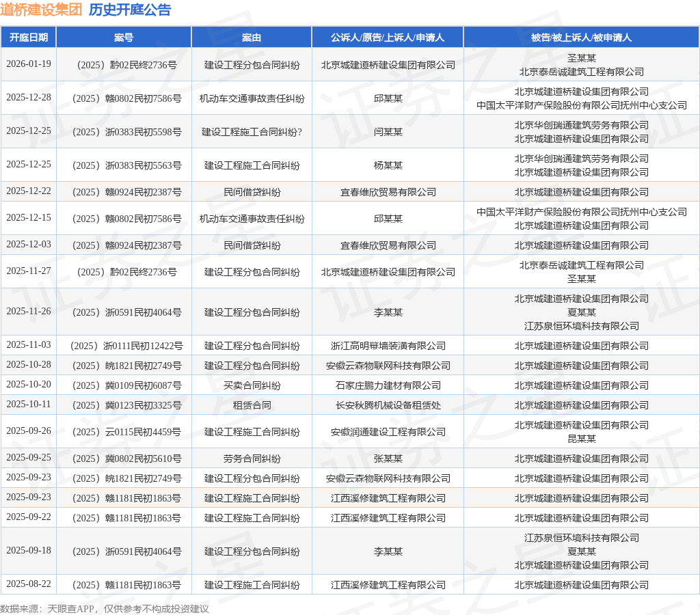Click case number 云0115民初4459号

pos(126,432)
